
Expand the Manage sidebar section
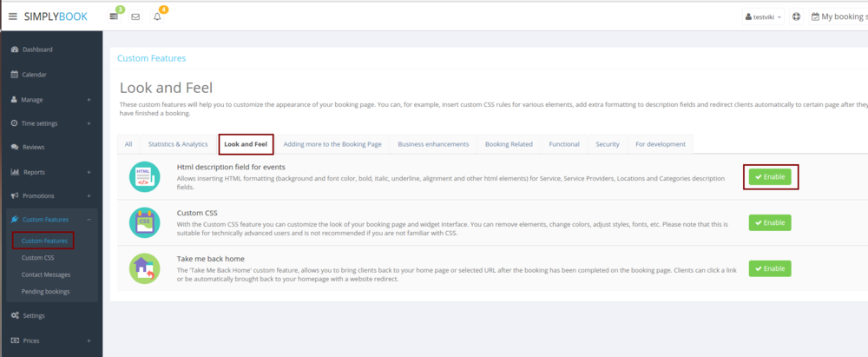[x=51, y=100]
